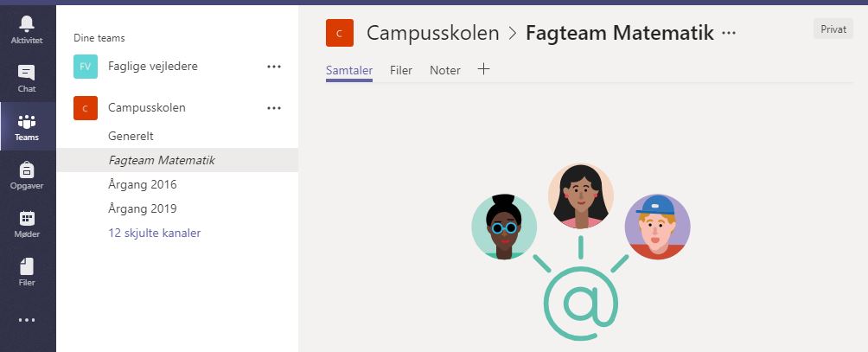Click the Campusskolen team avatar in list
The width and height of the screenshot is (868, 352).
(85, 108)
